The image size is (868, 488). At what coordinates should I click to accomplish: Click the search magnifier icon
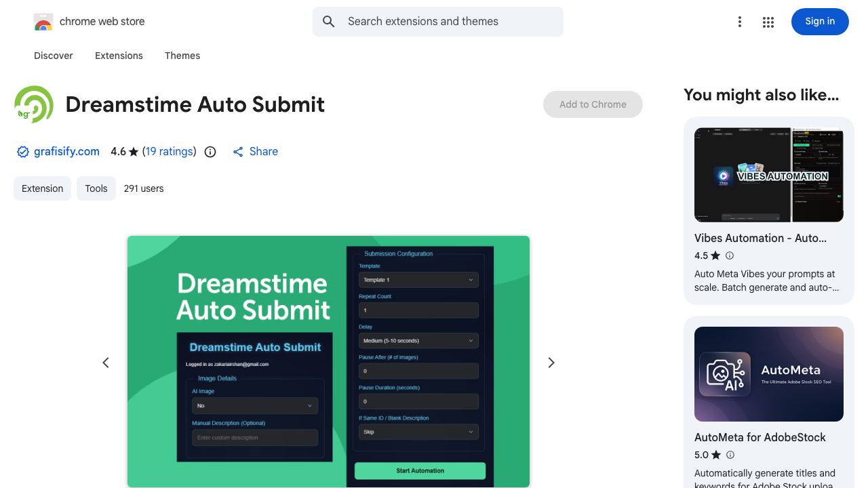pos(329,22)
